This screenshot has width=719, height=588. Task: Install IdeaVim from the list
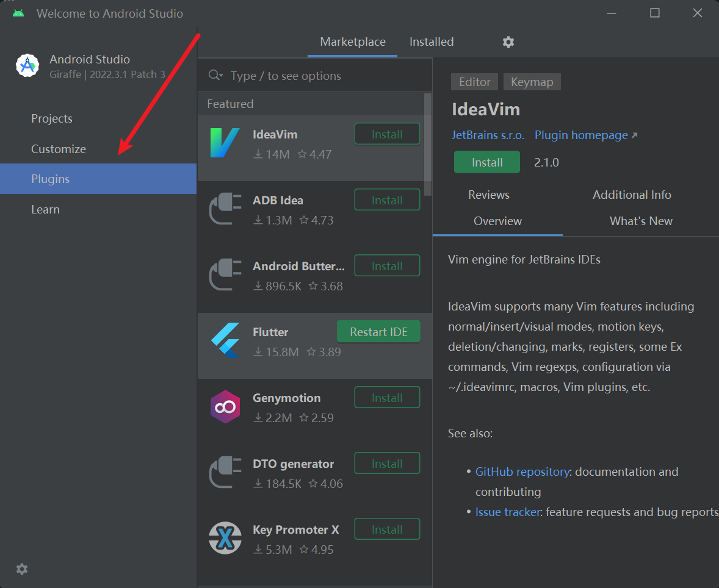[387, 134]
